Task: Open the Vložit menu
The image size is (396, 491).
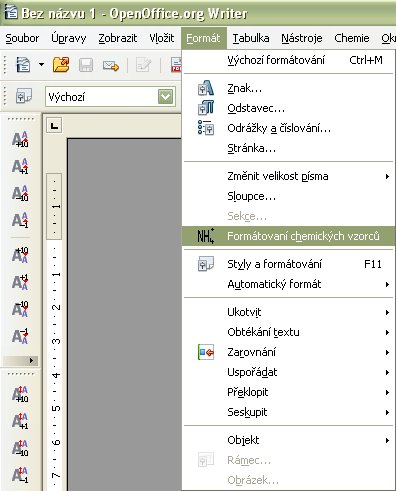Action: (x=162, y=38)
